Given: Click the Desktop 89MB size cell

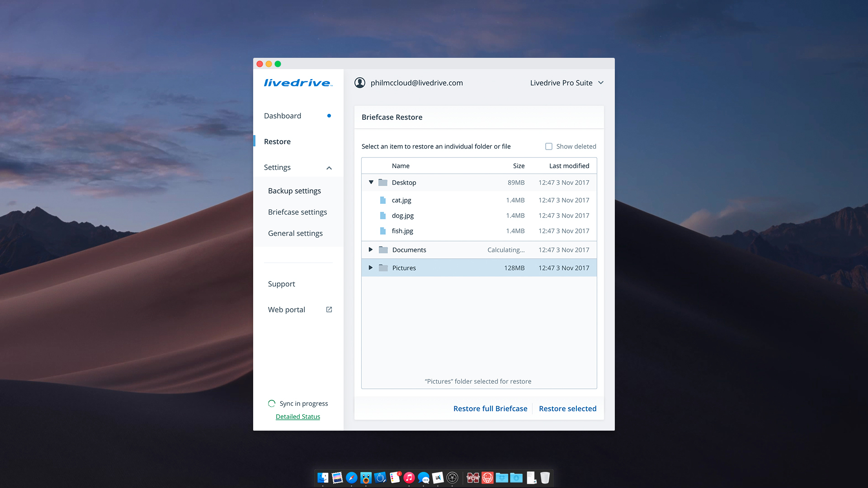Looking at the screenshot, I should (x=516, y=183).
